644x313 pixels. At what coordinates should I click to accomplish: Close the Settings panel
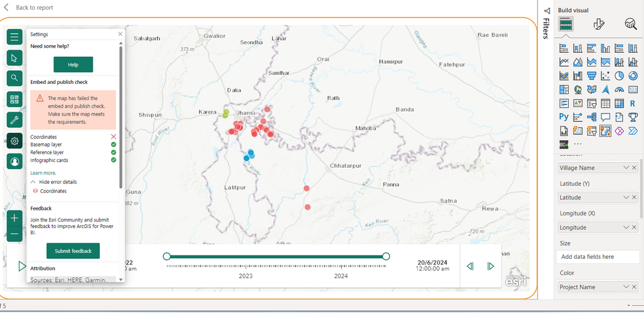[120, 34]
